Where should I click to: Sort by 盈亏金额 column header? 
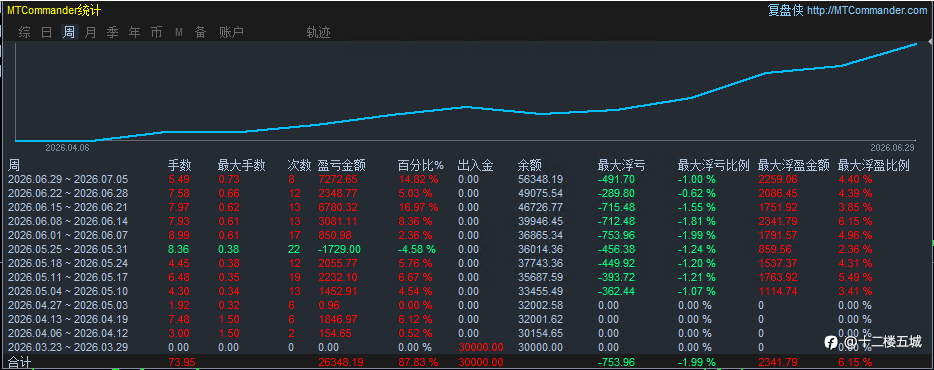point(342,165)
